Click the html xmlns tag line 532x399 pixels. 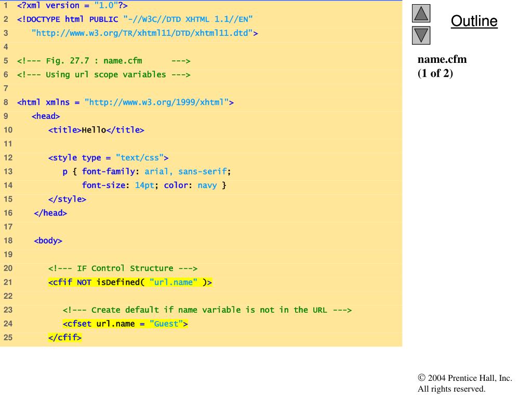click(x=125, y=102)
